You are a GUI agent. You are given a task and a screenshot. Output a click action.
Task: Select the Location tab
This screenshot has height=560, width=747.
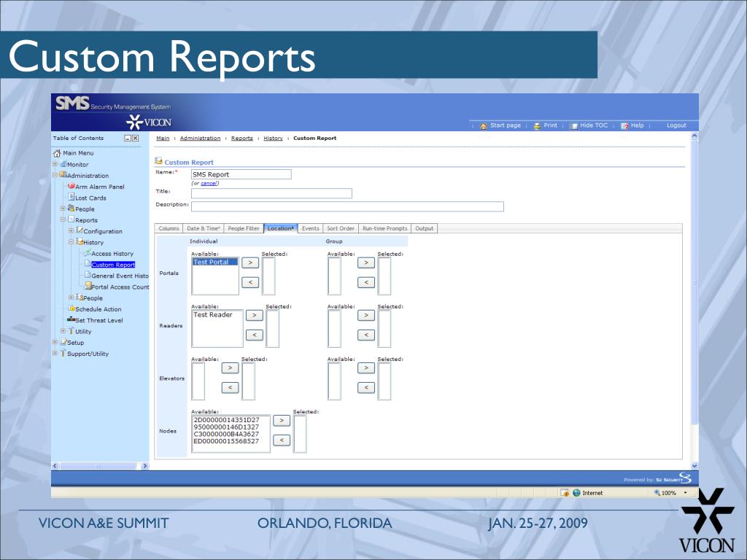click(x=281, y=228)
